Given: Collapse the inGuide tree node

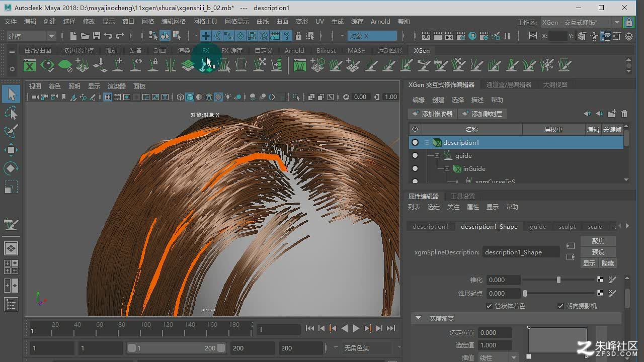Looking at the screenshot, I should pos(447,168).
